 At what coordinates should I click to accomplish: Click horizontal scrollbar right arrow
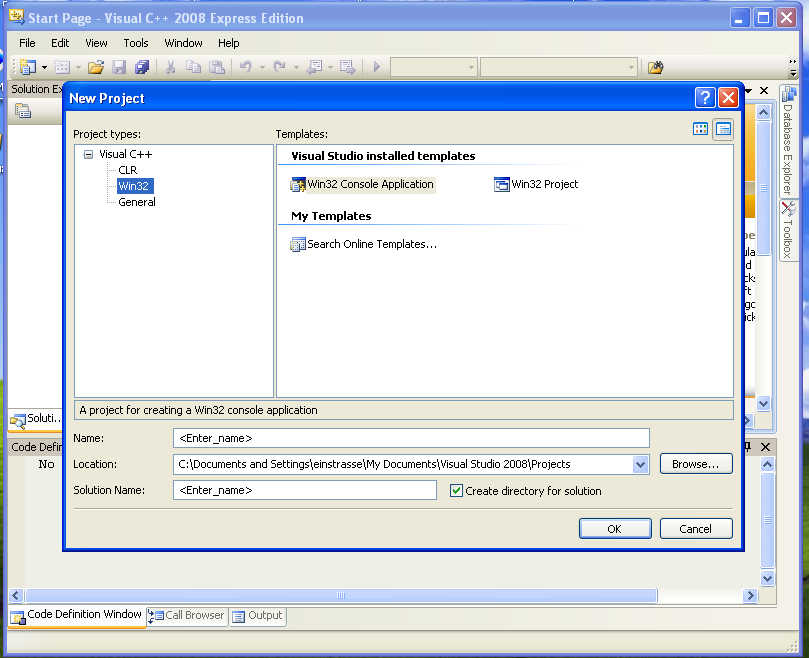[x=750, y=596]
